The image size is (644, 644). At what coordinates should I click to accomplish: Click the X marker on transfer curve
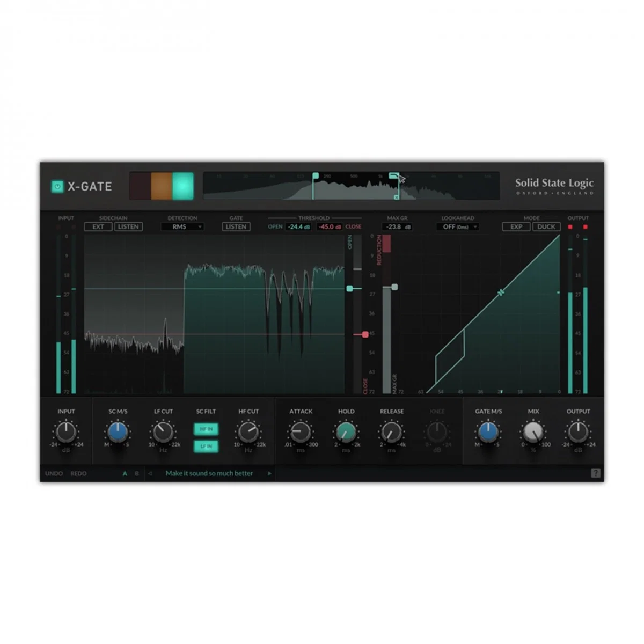pos(501,292)
